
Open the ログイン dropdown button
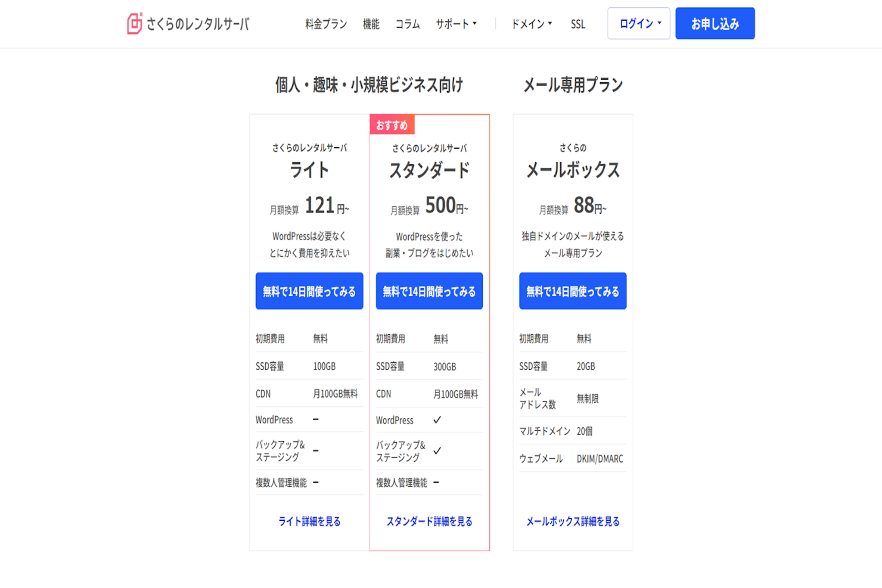pos(639,24)
